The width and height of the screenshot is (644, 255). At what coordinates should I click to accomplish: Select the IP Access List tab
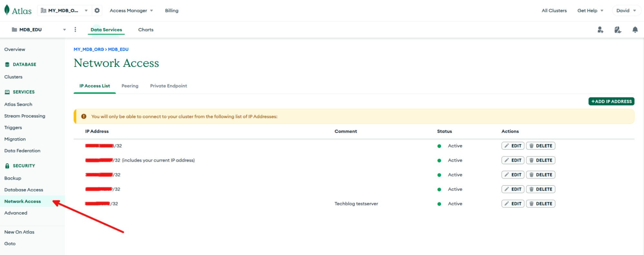point(95,86)
